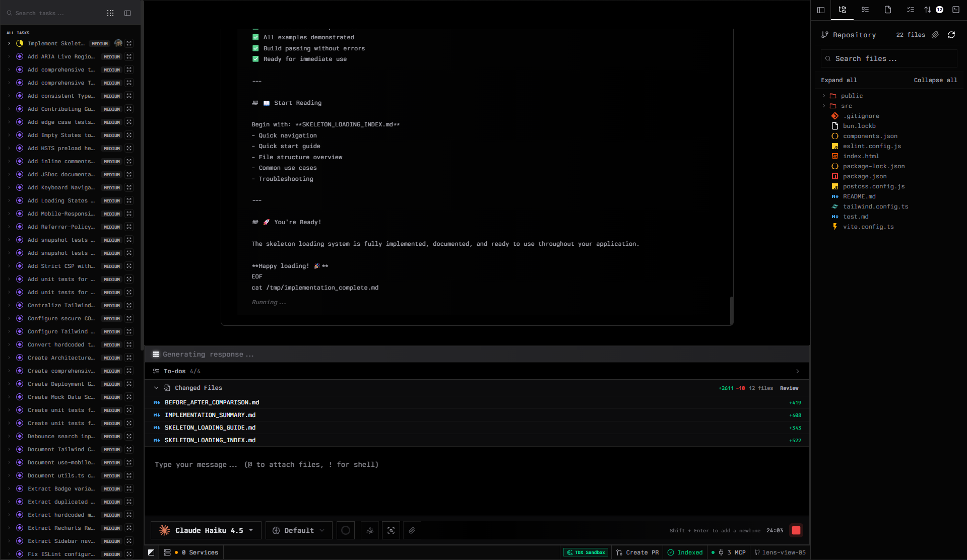The width and height of the screenshot is (967, 560).
Task: Toggle the circle button next to Default
Action: click(346, 530)
